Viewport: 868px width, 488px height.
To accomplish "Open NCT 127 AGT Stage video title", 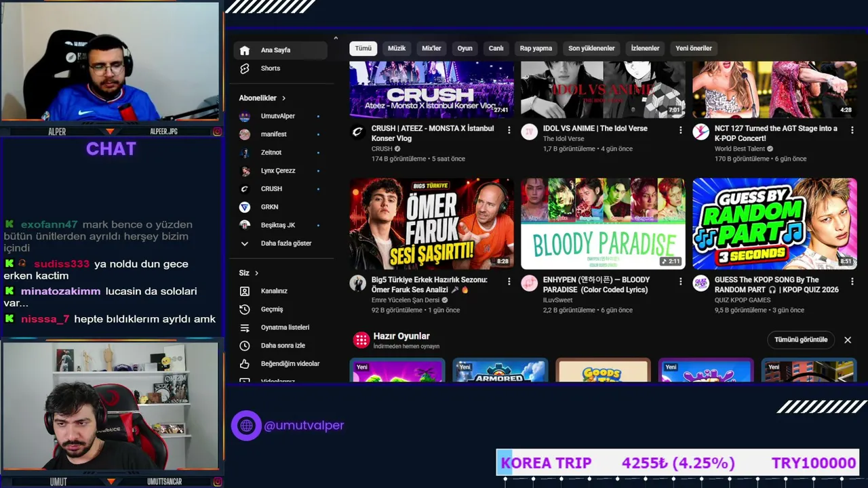I will [x=776, y=134].
